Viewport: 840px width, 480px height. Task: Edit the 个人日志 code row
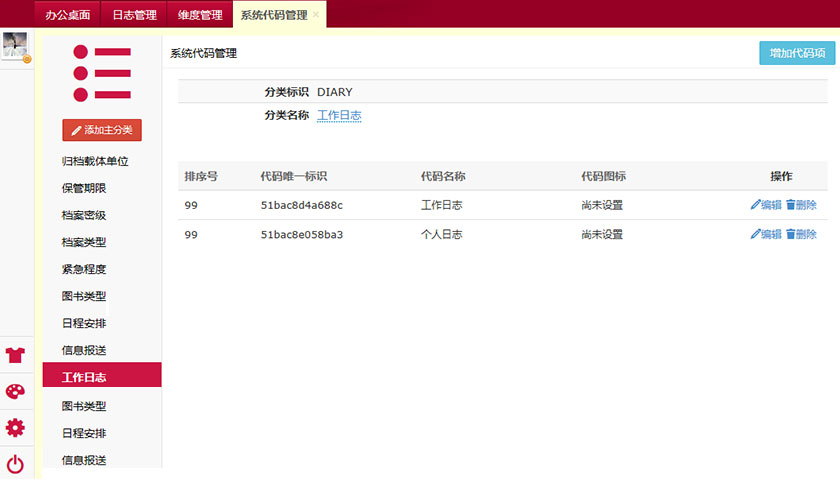point(766,234)
